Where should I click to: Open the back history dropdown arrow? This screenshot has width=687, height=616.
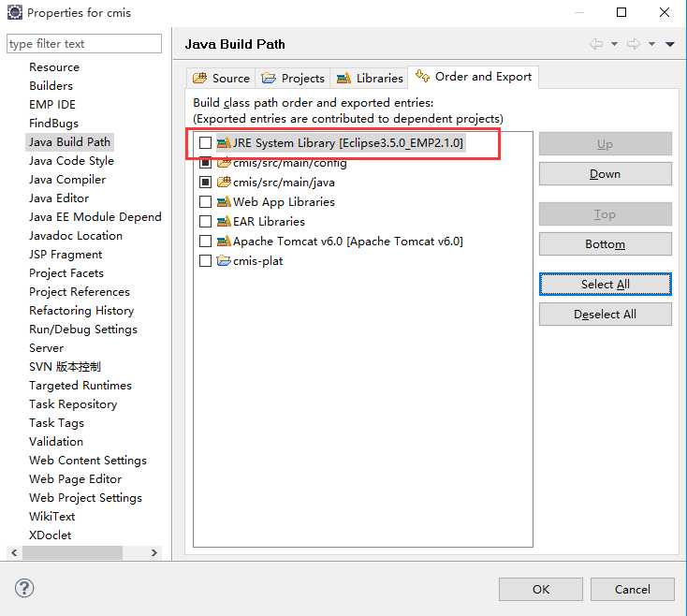coord(614,44)
